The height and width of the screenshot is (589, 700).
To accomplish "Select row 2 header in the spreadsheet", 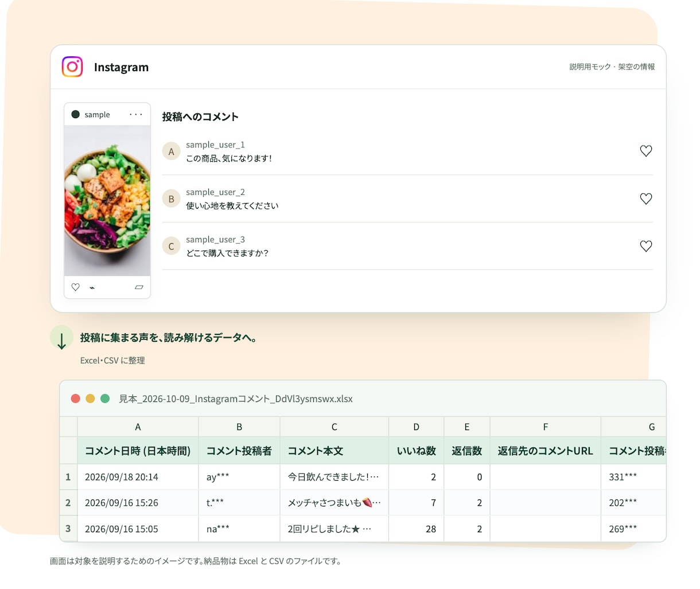I will click(x=68, y=502).
